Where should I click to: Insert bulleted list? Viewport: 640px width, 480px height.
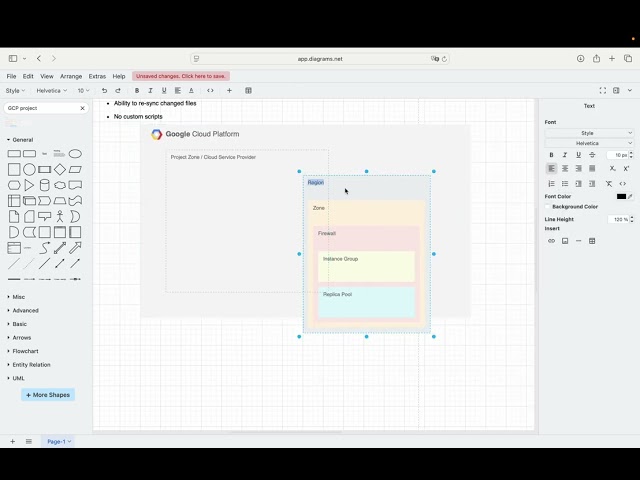[565, 184]
